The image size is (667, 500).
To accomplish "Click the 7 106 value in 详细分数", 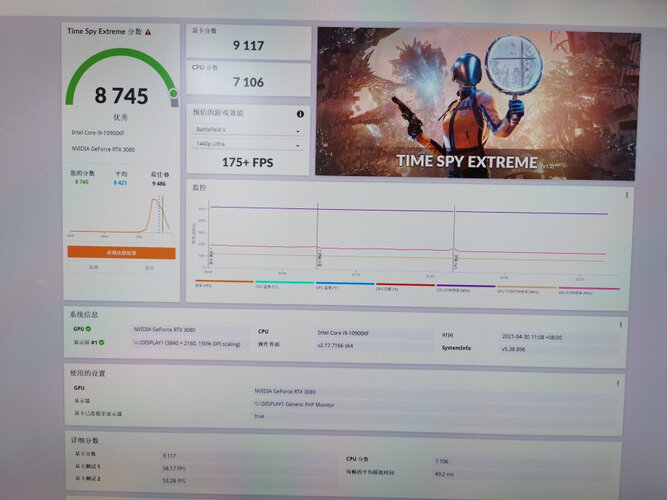I will [x=442, y=461].
